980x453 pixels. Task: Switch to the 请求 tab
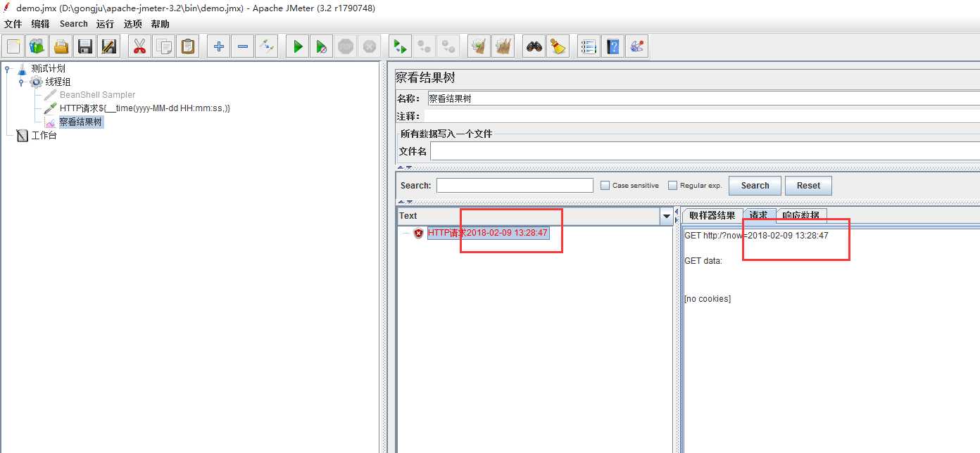759,215
